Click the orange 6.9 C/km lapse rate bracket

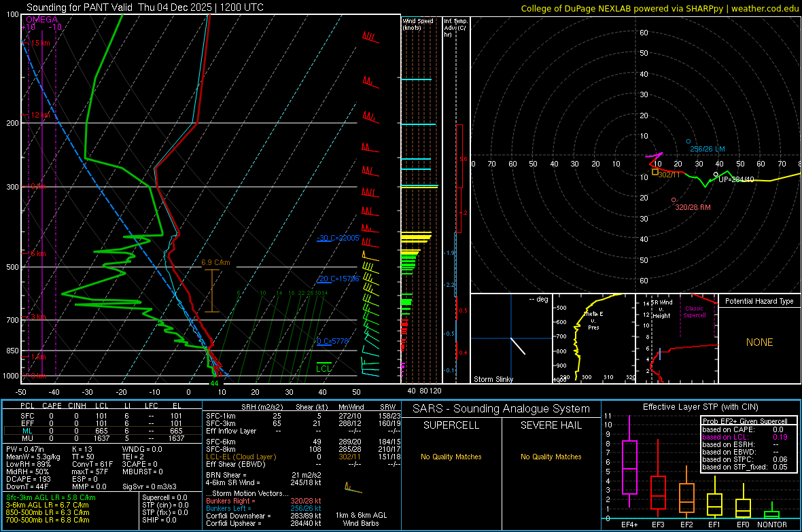tap(212, 291)
